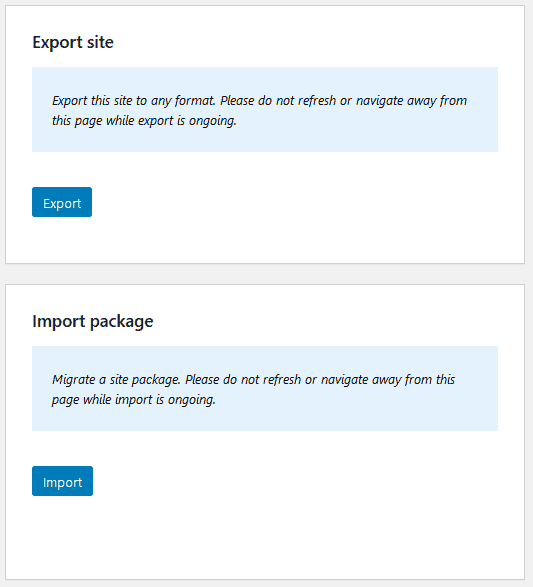The width and height of the screenshot is (533, 587).
Task: Click "page while import is ongoing" line
Action: tap(134, 400)
